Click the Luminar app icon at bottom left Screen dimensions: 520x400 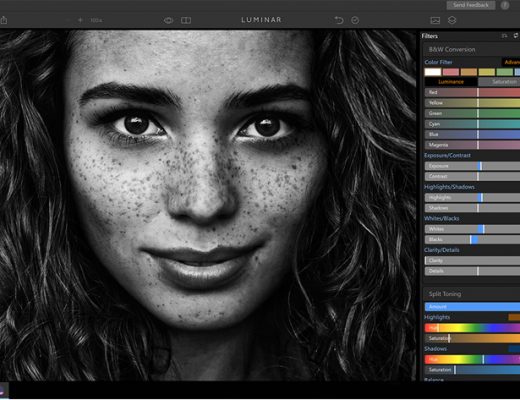[x=3, y=391]
